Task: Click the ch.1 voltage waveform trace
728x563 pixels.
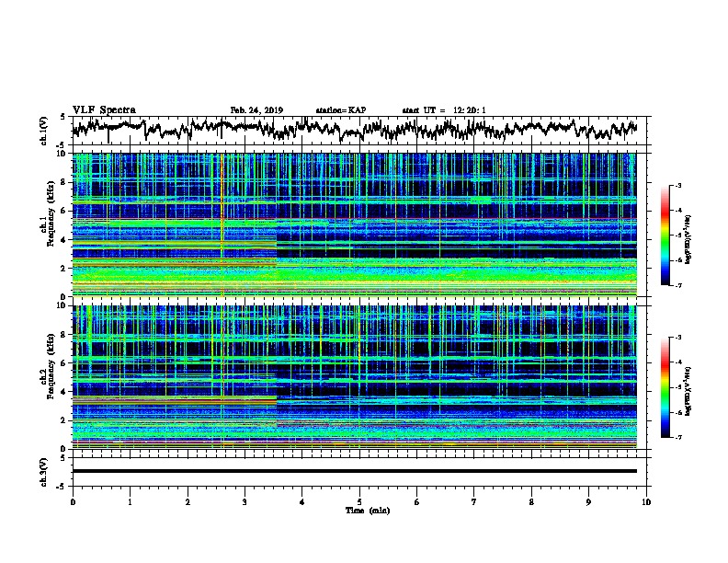Action: click(x=354, y=129)
